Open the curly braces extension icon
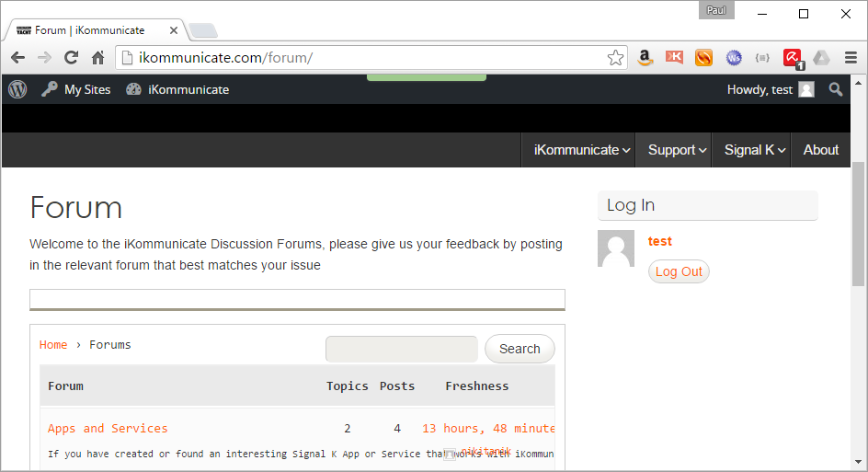Screen dimensions: 868x472 [x=763, y=58]
